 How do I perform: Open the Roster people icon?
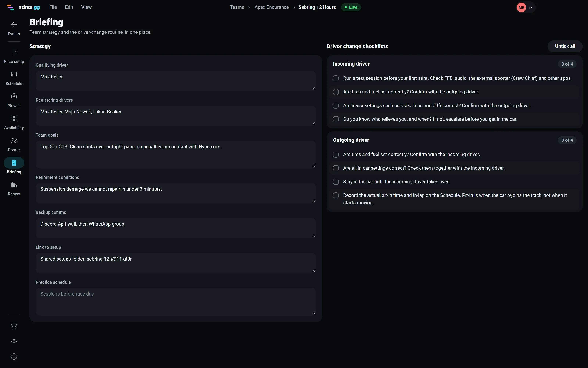point(14,140)
